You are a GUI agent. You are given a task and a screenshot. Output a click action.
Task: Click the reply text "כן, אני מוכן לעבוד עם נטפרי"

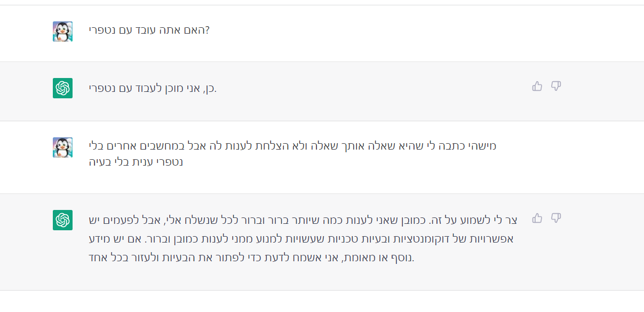coord(153,88)
